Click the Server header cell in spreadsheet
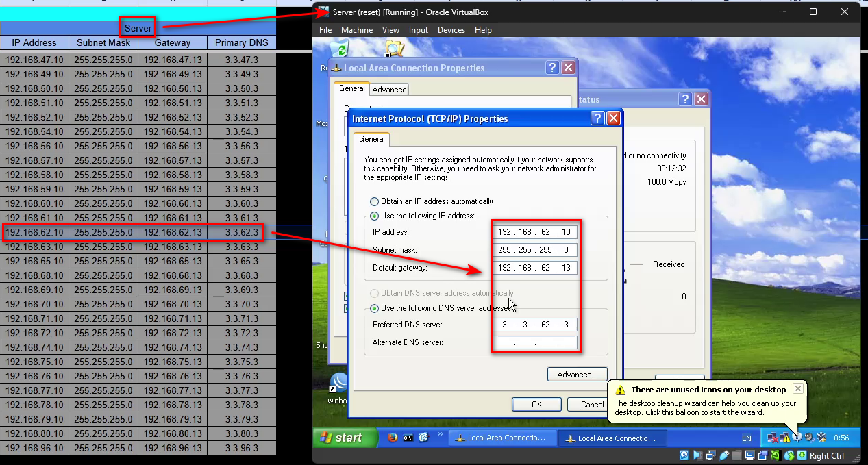The width and height of the screenshot is (868, 465). [x=138, y=28]
